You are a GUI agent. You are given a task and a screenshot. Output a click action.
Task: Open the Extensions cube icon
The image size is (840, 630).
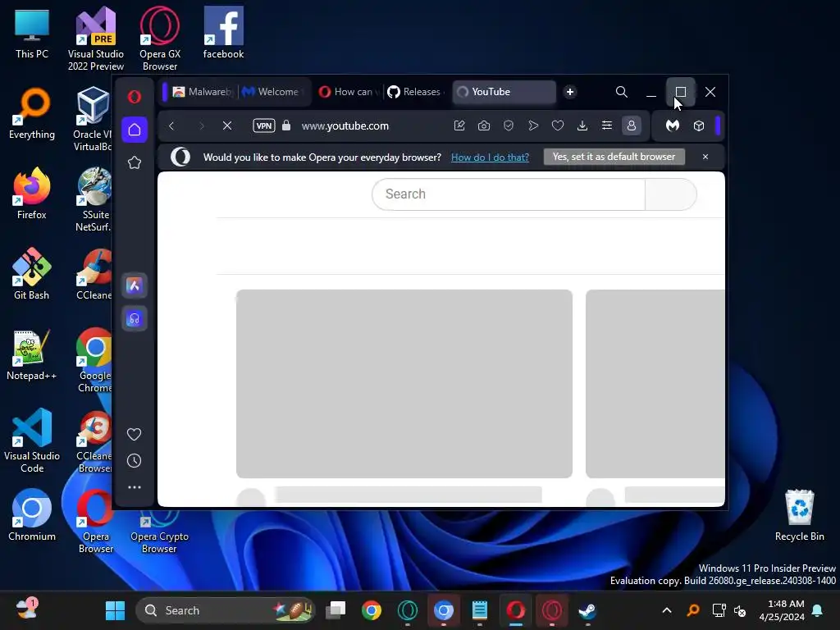(x=699, y=126)
